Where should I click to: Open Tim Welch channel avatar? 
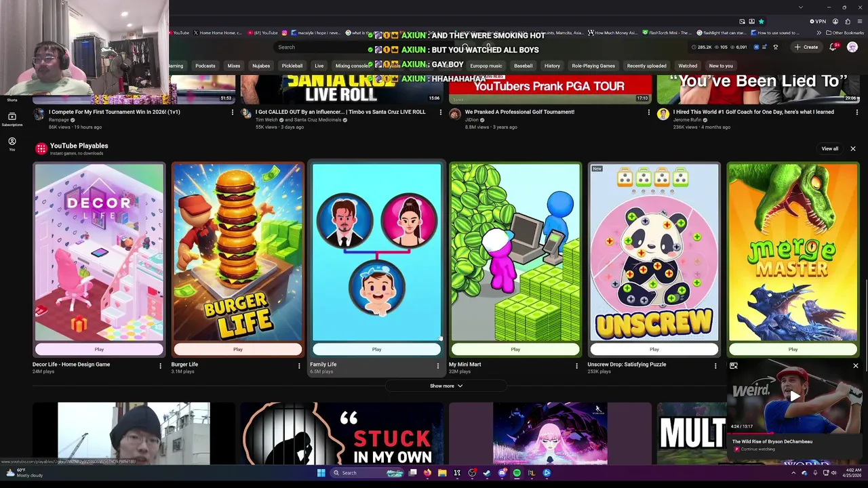pyautogui.click(x=247, y=115)
